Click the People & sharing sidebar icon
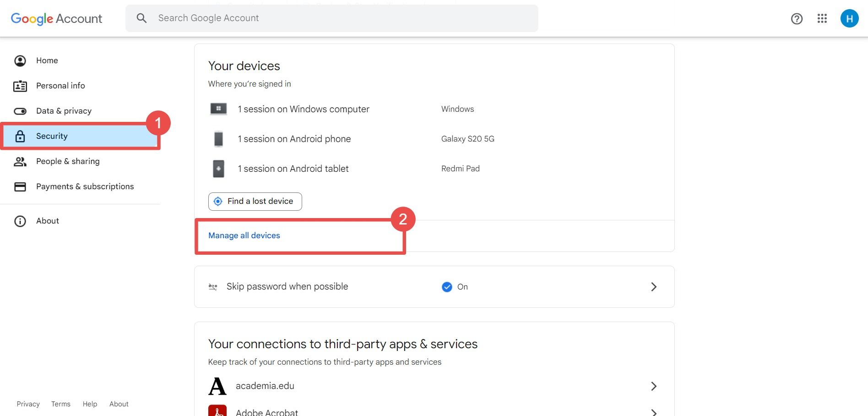Screen dimensions: 868x416 [x=20, y=161]
